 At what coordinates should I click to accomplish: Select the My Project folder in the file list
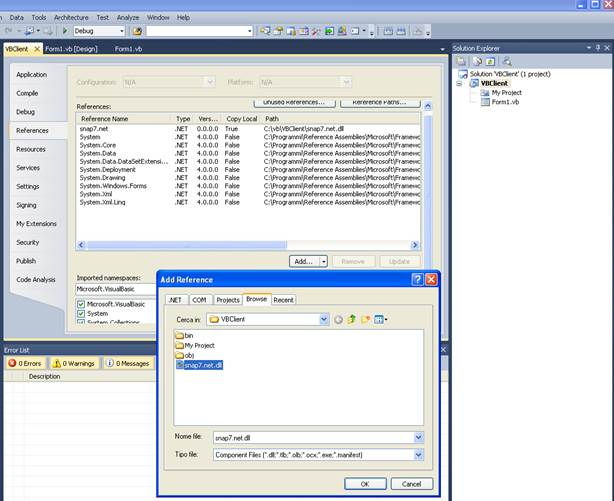point(195,345)
